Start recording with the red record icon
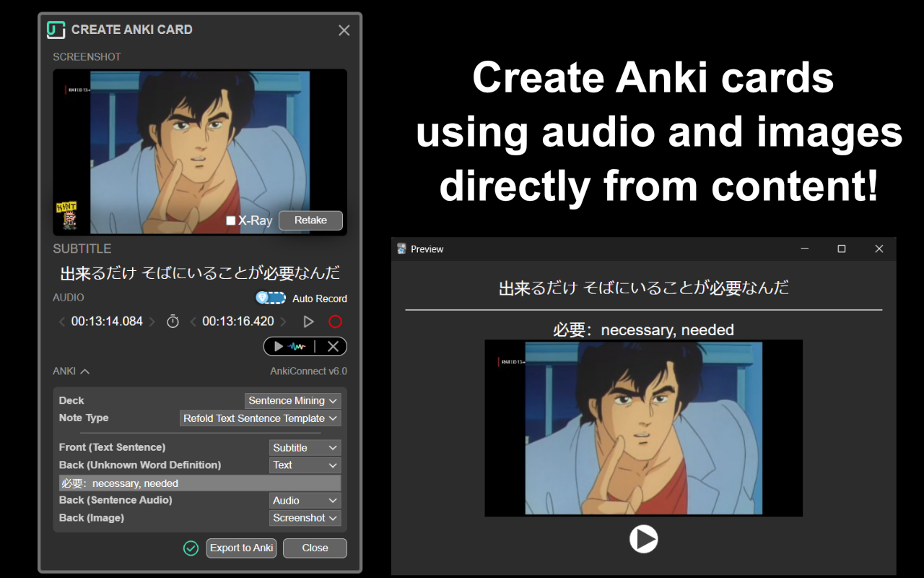 (x=335, y=321)
